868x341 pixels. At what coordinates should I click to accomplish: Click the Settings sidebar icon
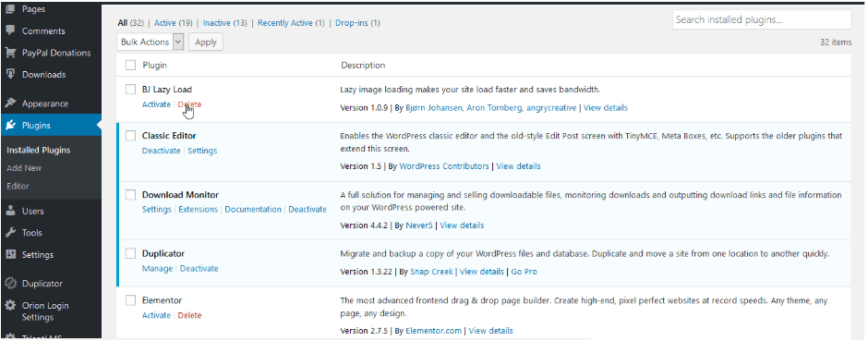tap(10, 255)
